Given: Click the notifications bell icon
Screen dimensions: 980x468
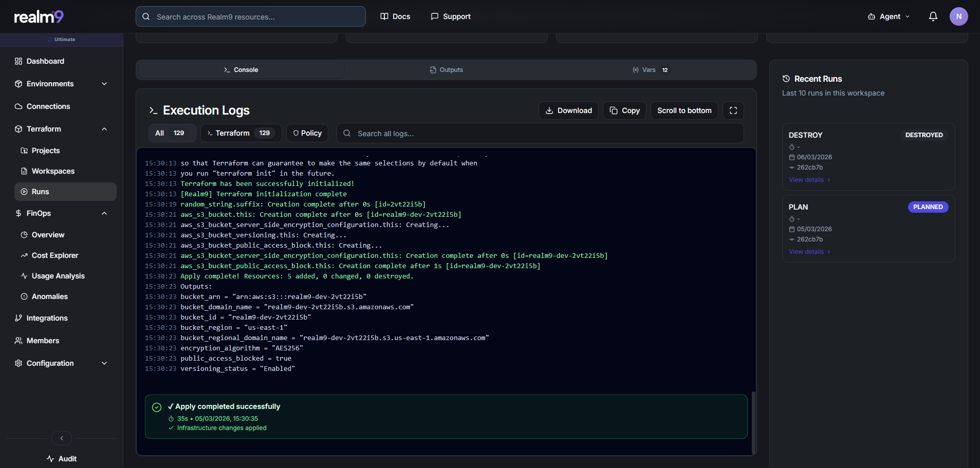Looking at the screenshot, I should click(933, 16).
